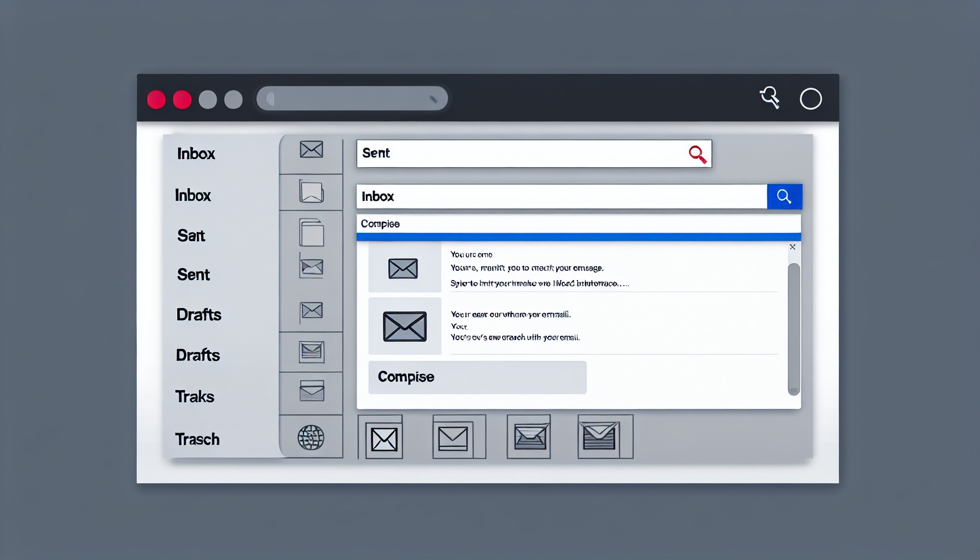Image resolution: width=980 pixels, height=560 pixels.
Task: Click the vertical scrollbar in message list
Action: point(794,328)
